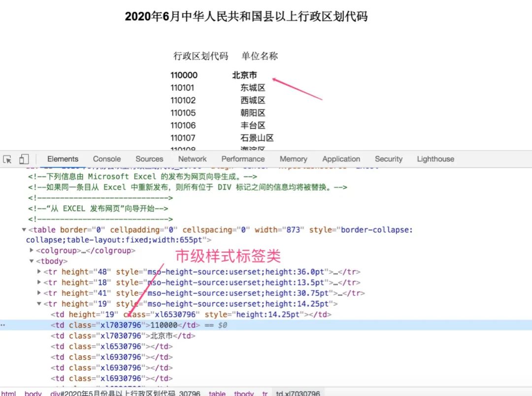Switch to the Network tab
This screenshot has height=396, width=532.
coord(193,159)
